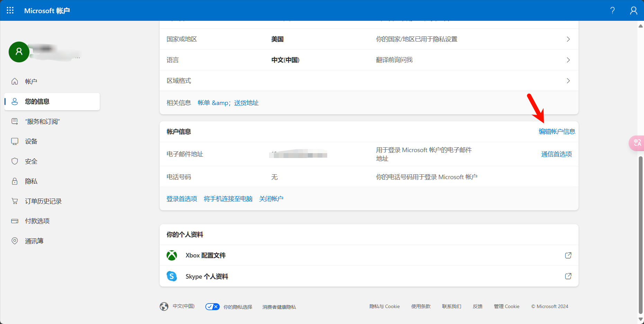
Task: Click the person icon beside 您的信息
Action: click(15, 102)
